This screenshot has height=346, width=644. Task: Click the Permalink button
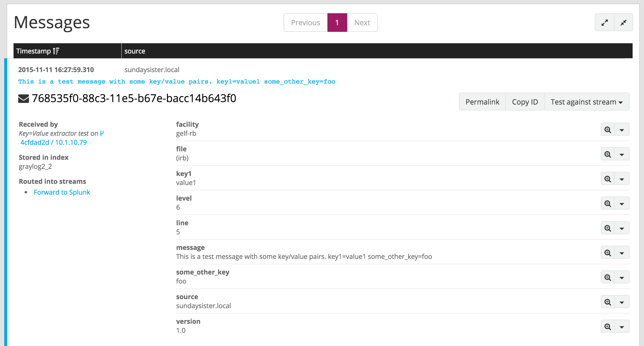click(482, 102)
